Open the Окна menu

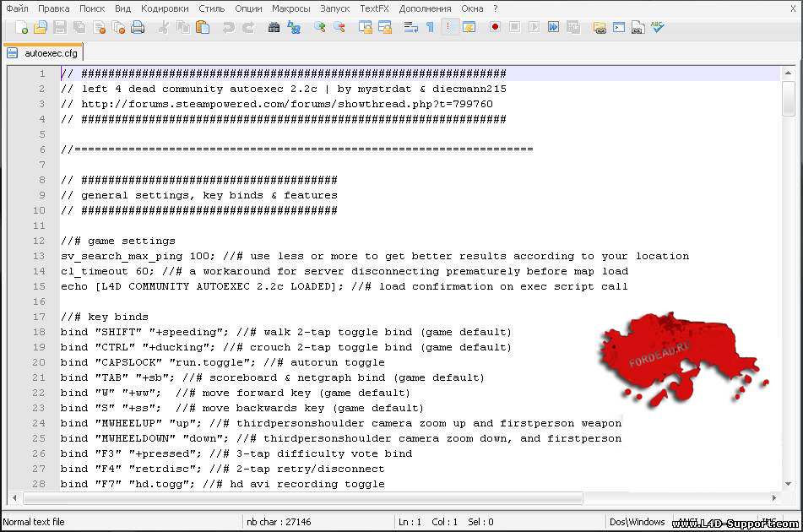point(472,8)
